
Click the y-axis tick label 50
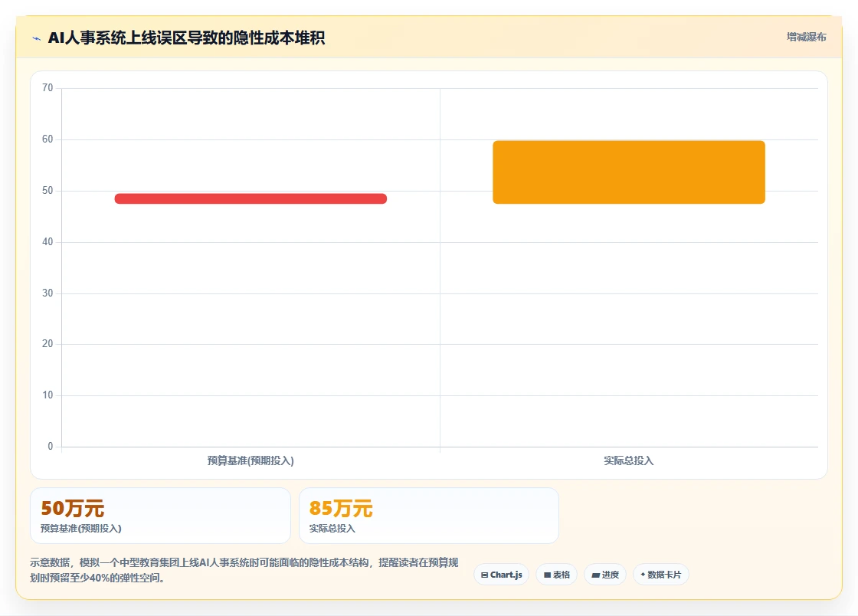[47, 190]
